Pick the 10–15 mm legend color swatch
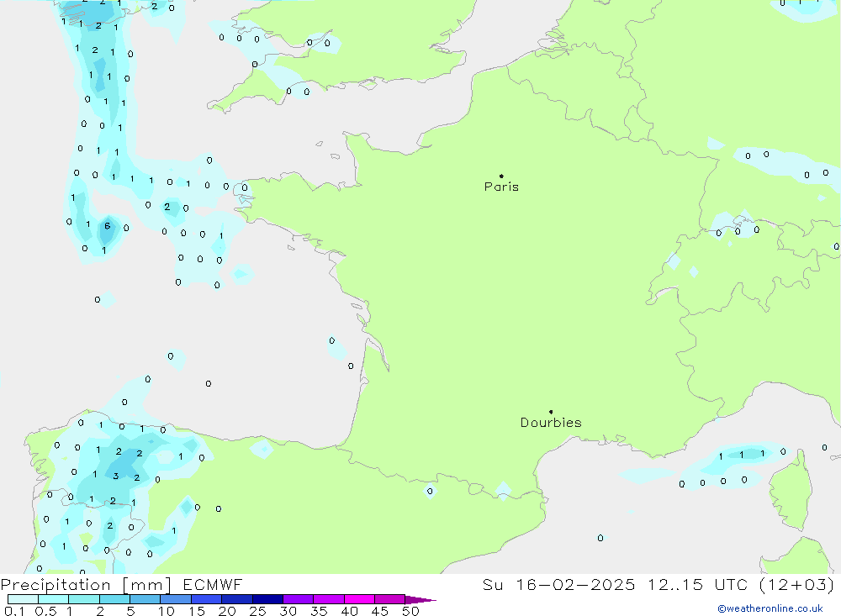 176,599
